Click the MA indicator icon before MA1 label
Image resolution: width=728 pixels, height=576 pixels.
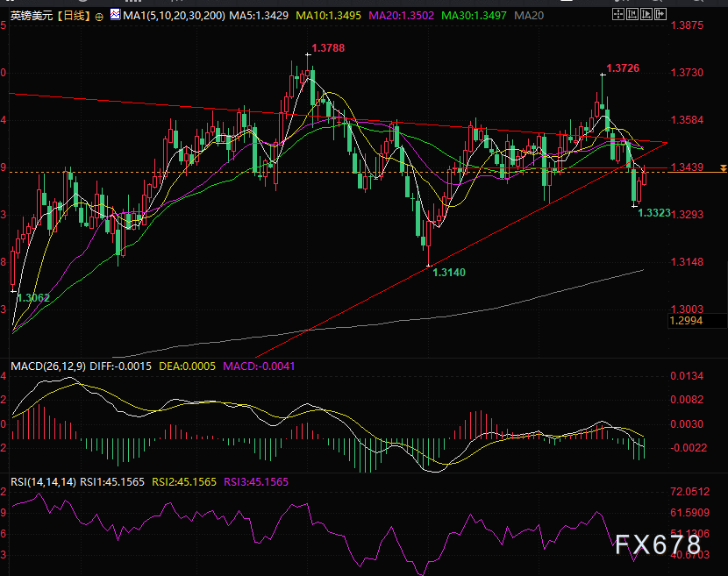click(114, 17)
